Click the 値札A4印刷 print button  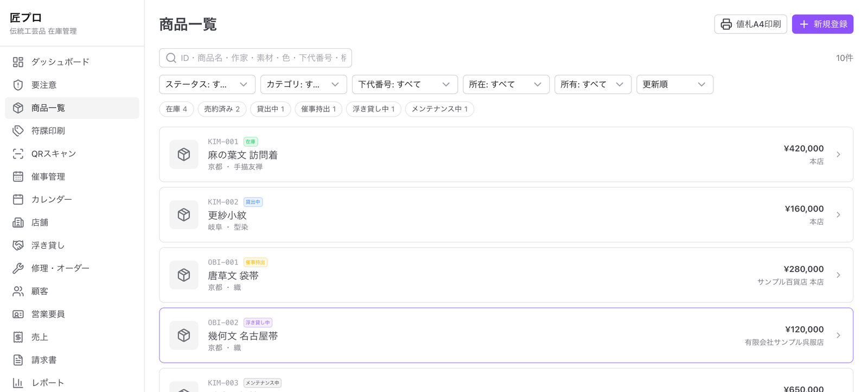(x=750, y=24)
